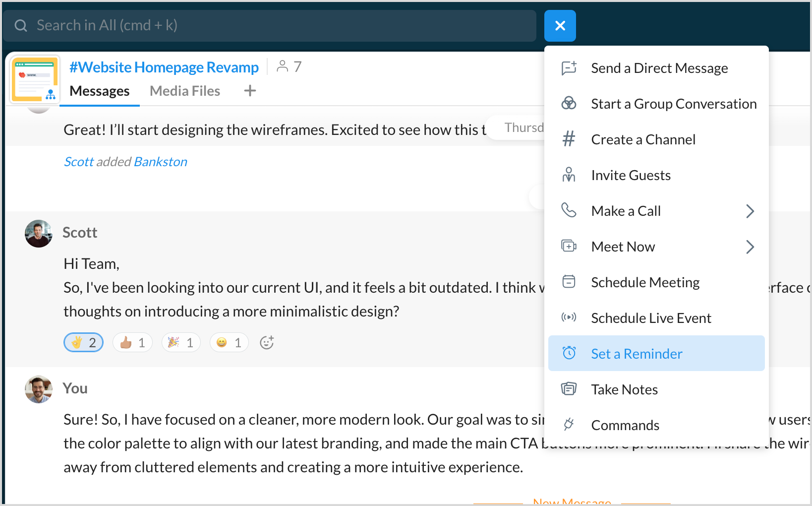Click the Schedule Live Event broadcast icon
Viewport: 812px width, 506px height.
[x=569, y=317]
